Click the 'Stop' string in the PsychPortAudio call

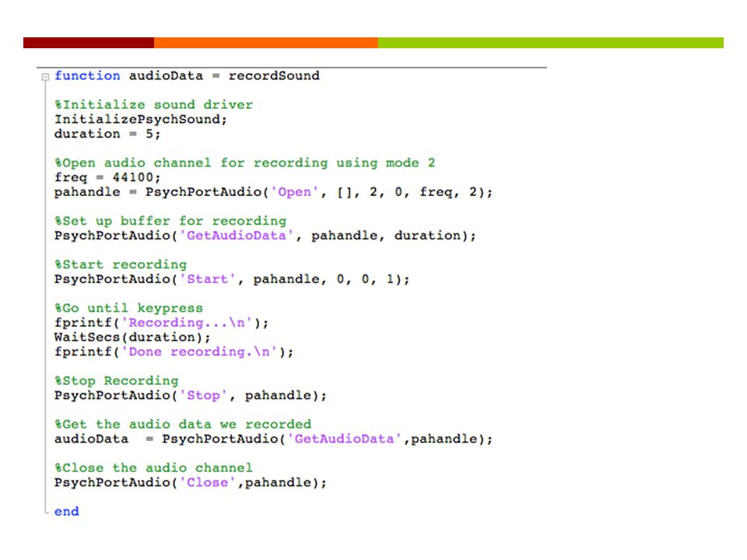click(203, 395)
